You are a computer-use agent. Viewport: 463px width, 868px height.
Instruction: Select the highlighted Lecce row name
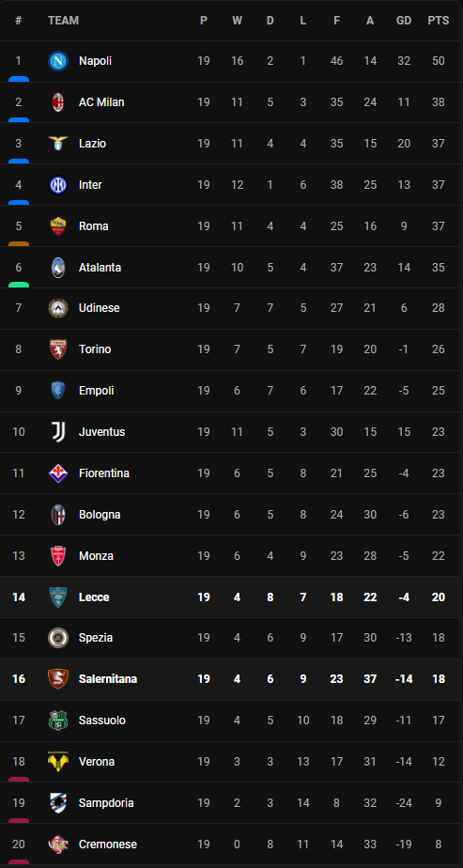coord(94,597)
